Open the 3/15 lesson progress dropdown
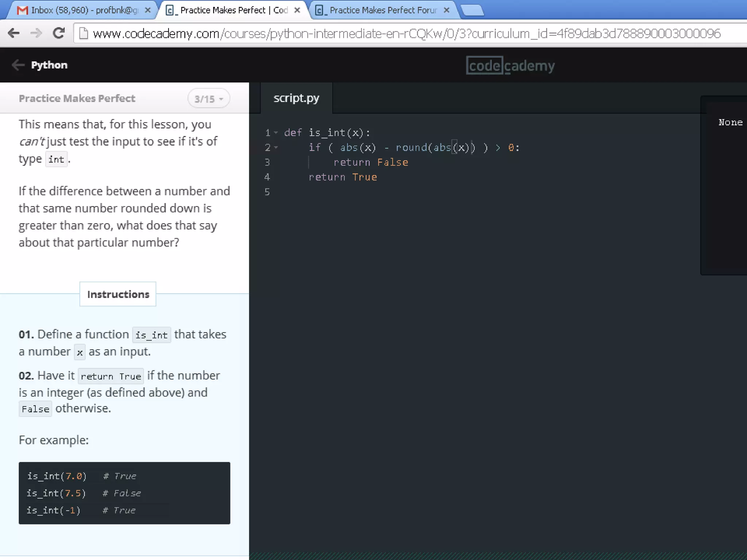Viewport: 747px width, 560px height. pyautogui.click(x=209, y=98)
